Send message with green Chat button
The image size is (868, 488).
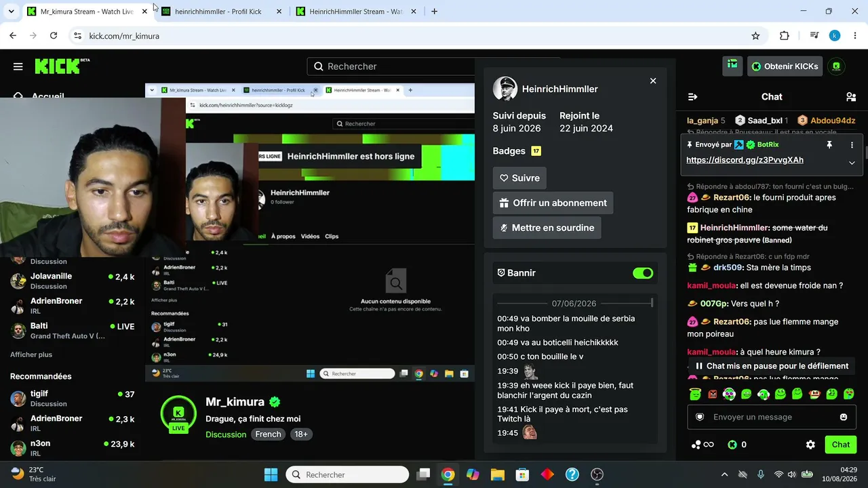841,445
